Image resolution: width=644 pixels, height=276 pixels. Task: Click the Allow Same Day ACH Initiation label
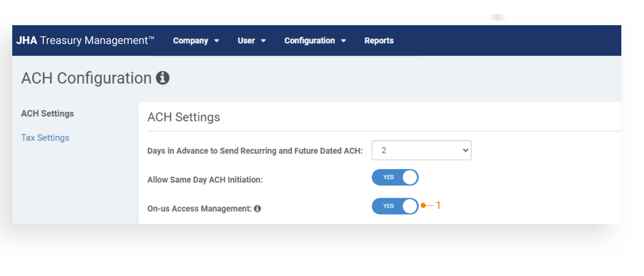pos(205,180)
